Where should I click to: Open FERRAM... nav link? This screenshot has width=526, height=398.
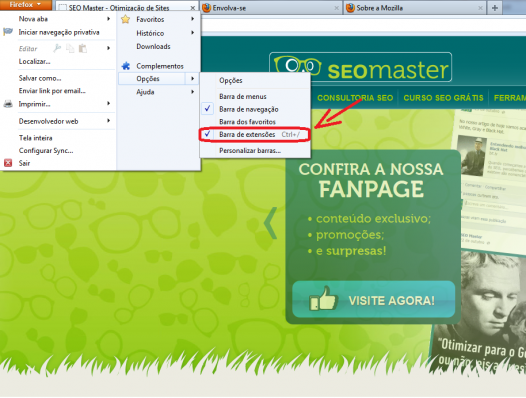(x=510, y=98)
